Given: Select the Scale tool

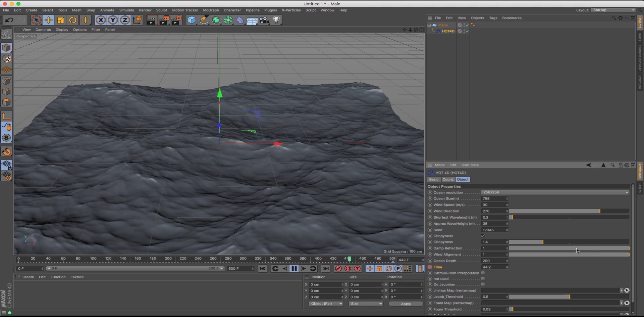Looking at the screenshot, I should pos(61,20).
